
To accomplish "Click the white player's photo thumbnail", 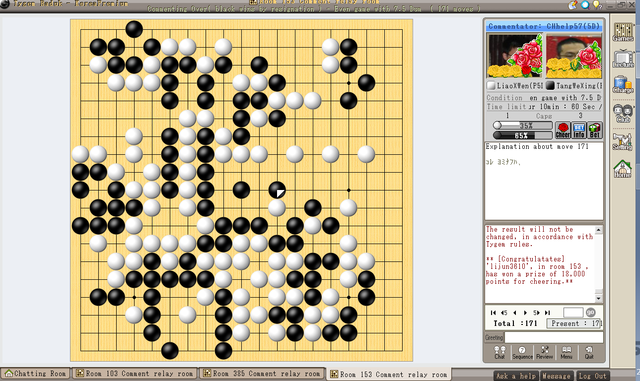I will coord(515,56).
